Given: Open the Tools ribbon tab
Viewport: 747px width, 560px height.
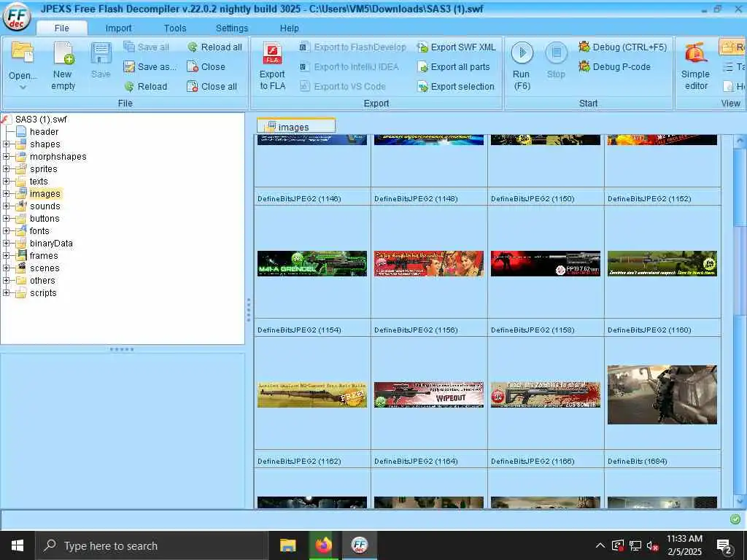Looking at the screenshot, I should tap(175, 28).
